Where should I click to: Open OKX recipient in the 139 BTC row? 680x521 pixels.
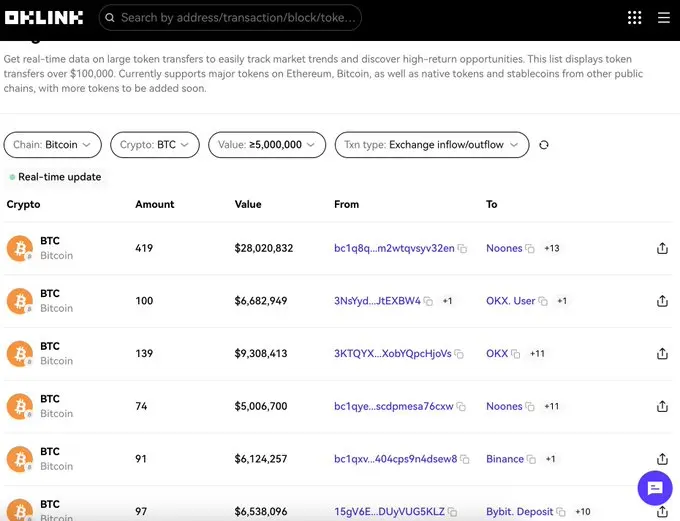497,354
